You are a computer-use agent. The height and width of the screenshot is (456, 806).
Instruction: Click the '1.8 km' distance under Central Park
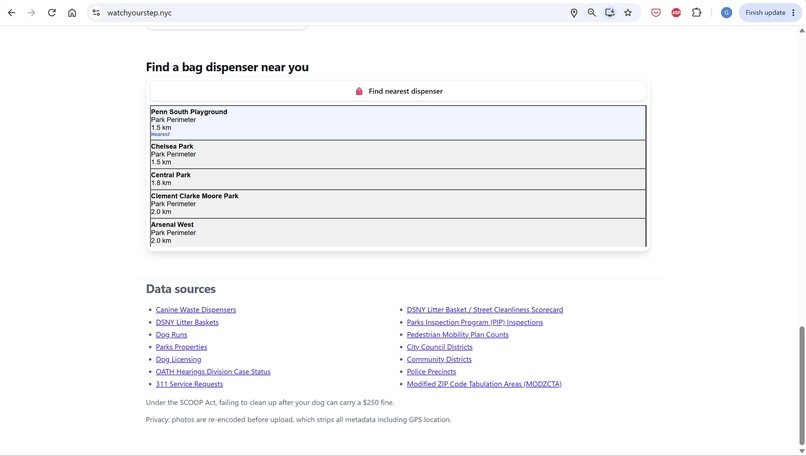click(161, 183)
